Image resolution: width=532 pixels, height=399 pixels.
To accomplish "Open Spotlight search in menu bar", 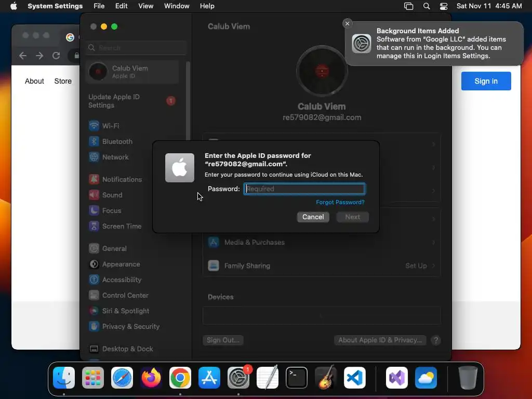I will click(x=427, y=6).
